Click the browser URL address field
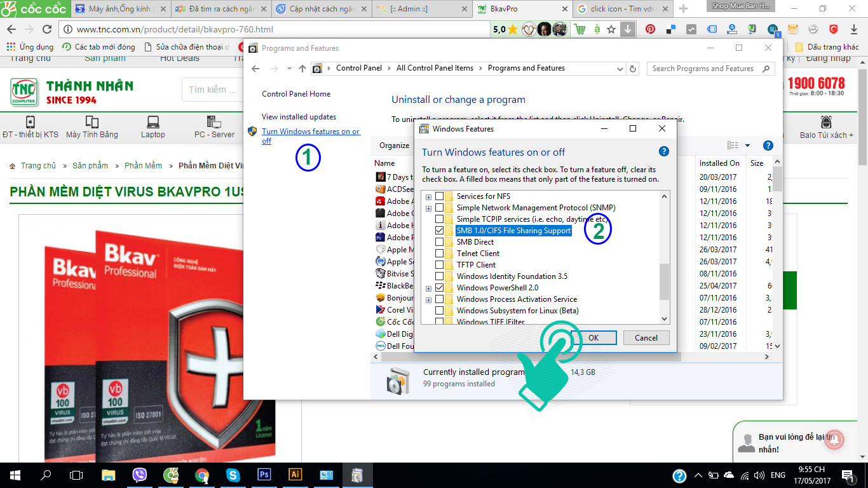868x488 pixels. tap(275, 29)
